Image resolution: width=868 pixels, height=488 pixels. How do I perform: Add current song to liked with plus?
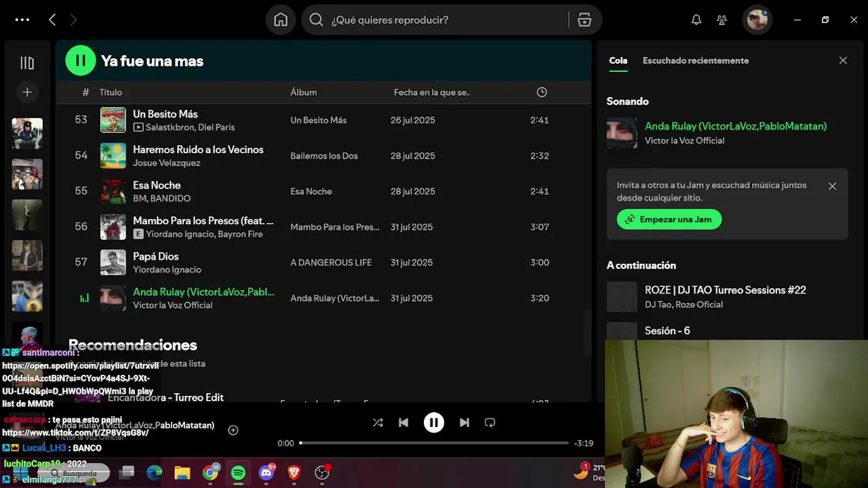click(233, 430)
